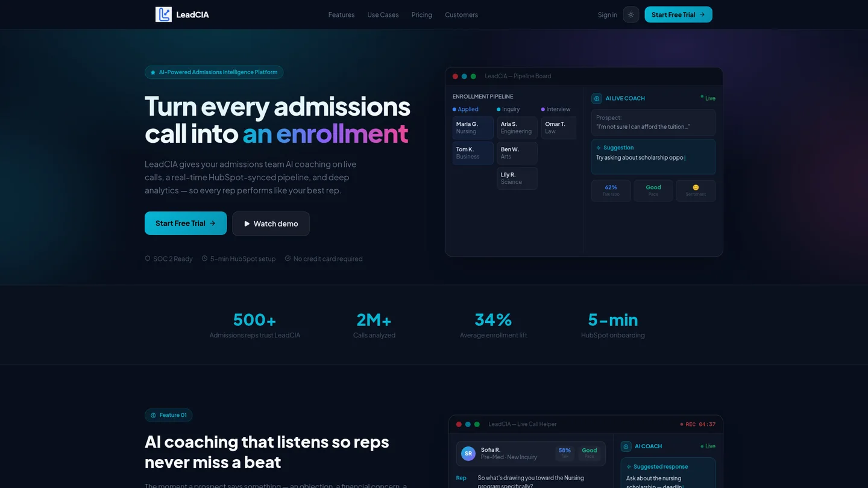Click the 58% Talk badge for Sofia R.
Screen dimensions: 868x488
click(x=565, y=453)
